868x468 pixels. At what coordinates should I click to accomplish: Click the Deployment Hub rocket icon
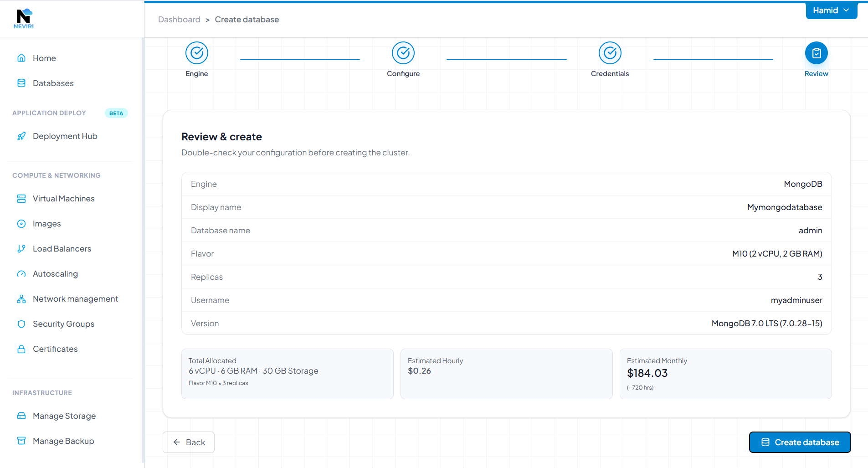pyautogui.click(x=21, y=136)
